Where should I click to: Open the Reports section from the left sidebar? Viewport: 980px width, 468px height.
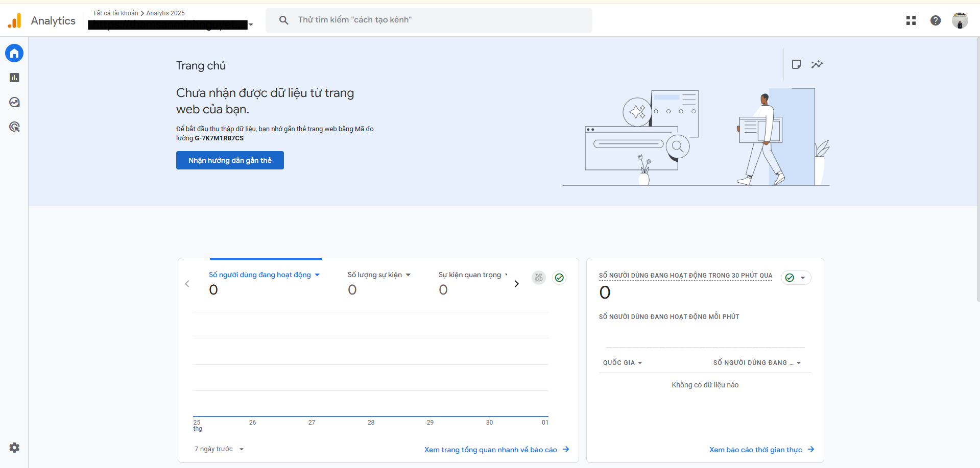pos(14,78)
